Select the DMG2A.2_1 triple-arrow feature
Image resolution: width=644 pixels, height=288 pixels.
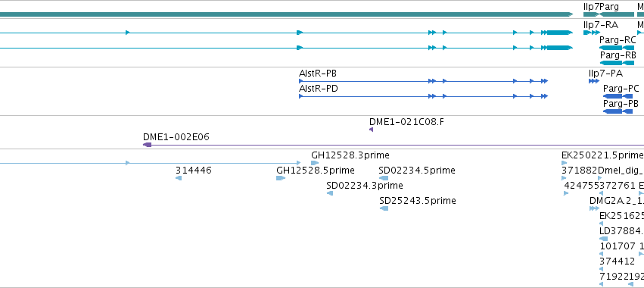point(594,208)
